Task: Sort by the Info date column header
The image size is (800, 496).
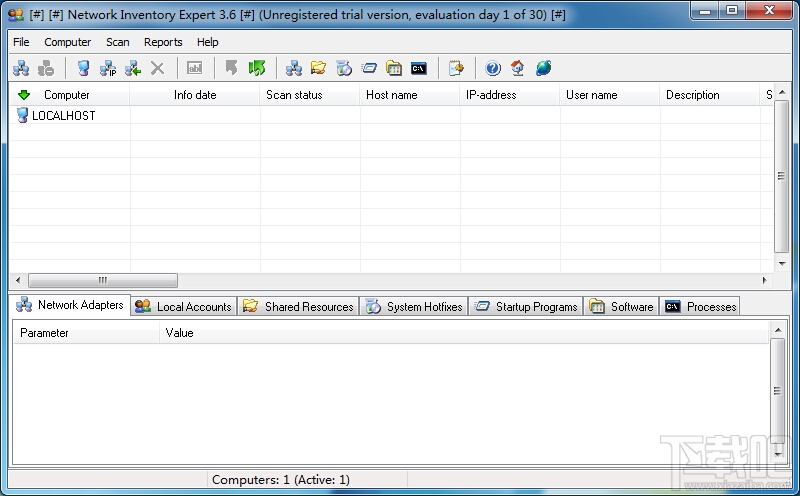Action: [x=195, y=95]
